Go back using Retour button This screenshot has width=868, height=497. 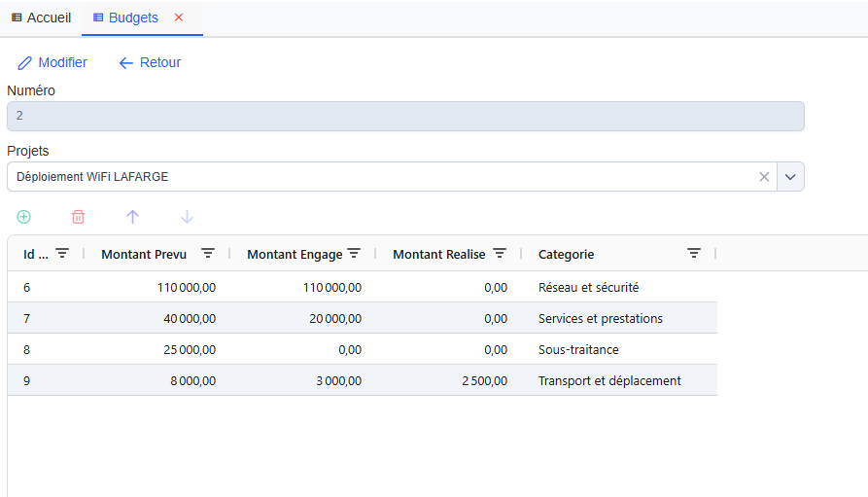pos(150,62)
